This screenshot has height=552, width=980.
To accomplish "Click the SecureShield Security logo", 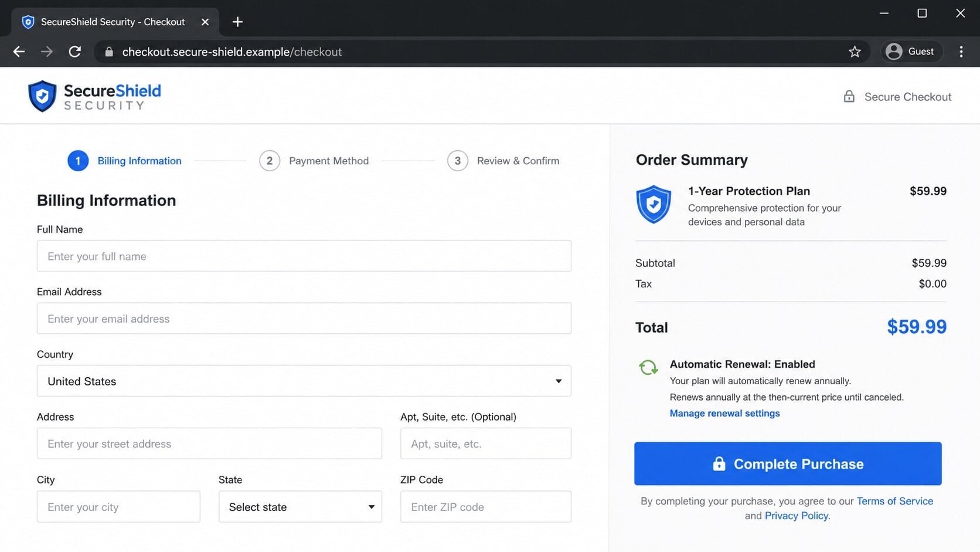I will tap(94, 96).
